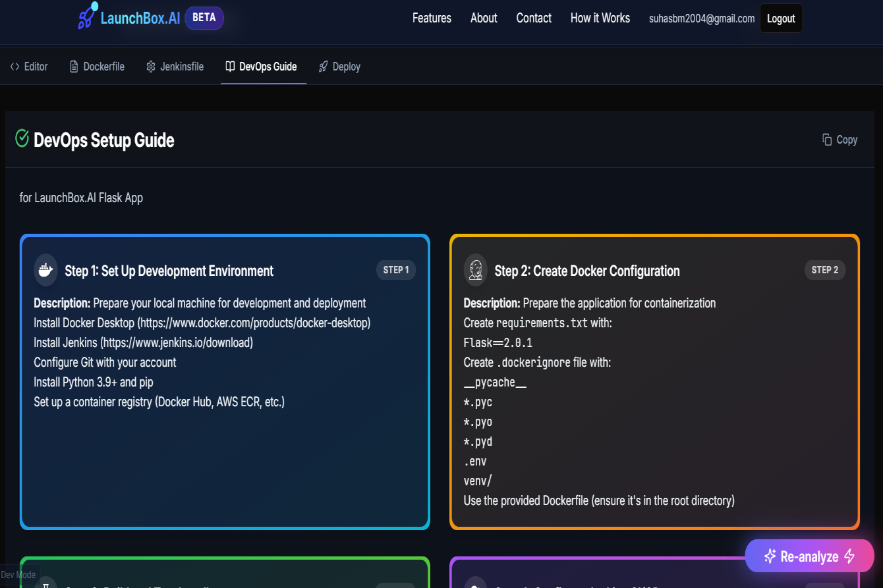Click the DevOps Setup Guide heading
The image size is (883, 588).
coord(104,140)
